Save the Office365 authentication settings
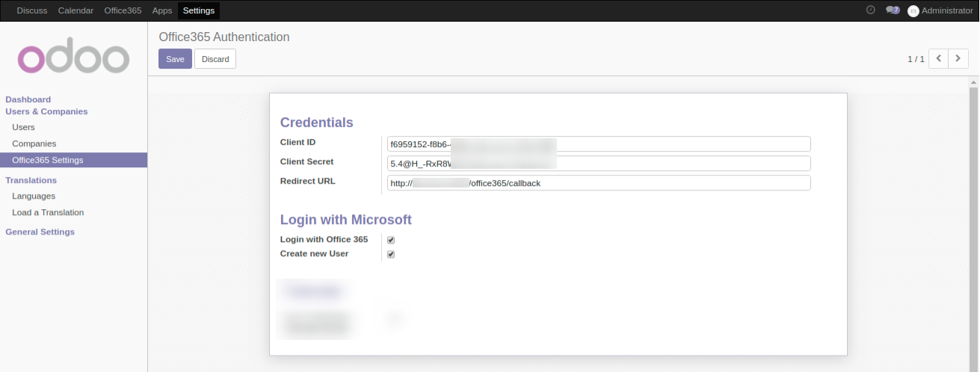 pos(175,59)
